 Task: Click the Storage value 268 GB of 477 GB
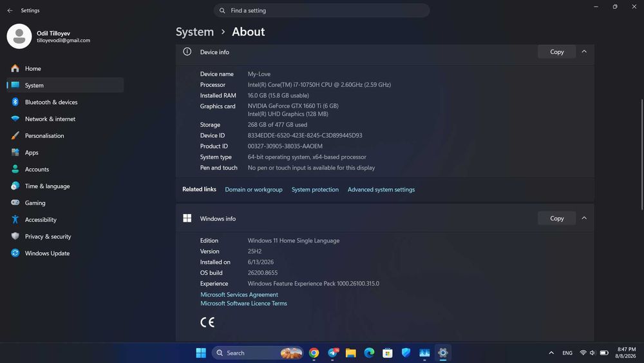coord(277,124)
